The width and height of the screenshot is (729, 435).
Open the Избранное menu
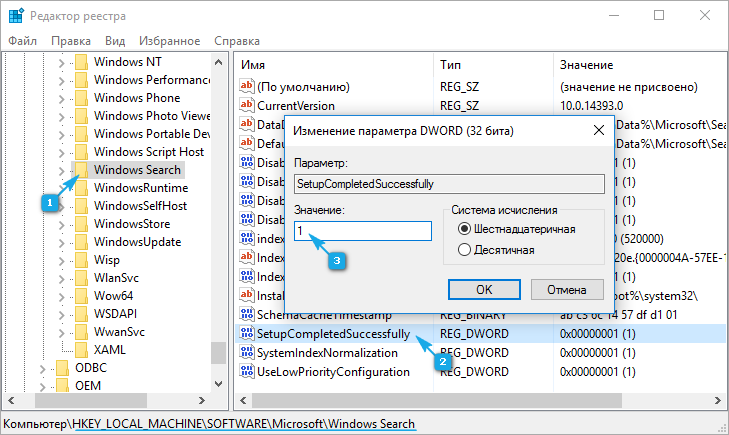170,41
